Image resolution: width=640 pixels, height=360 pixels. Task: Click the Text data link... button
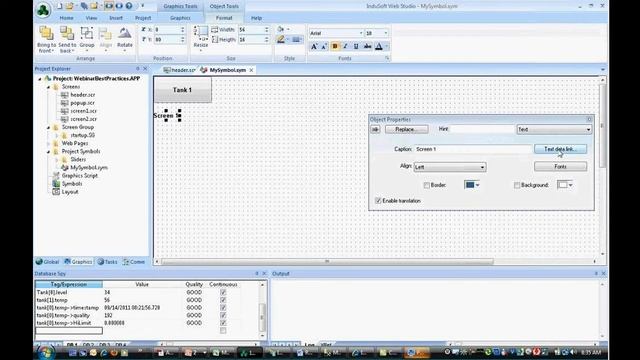560,149
